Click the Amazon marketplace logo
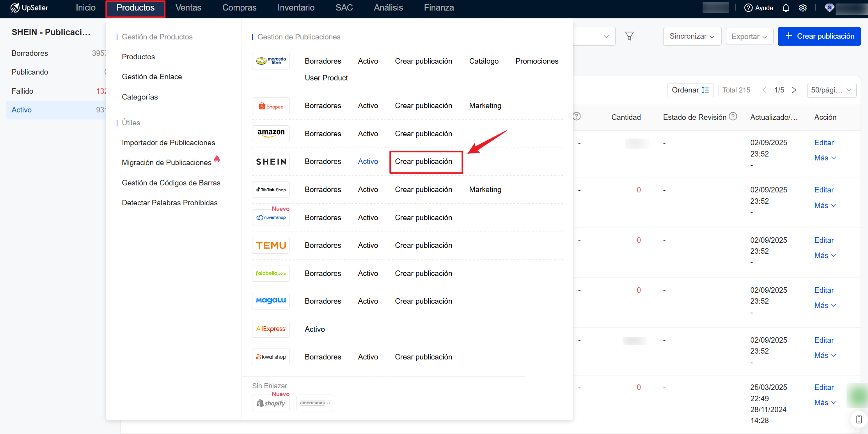The width and height of the screenshot is (868, 434). coord(271,133)
